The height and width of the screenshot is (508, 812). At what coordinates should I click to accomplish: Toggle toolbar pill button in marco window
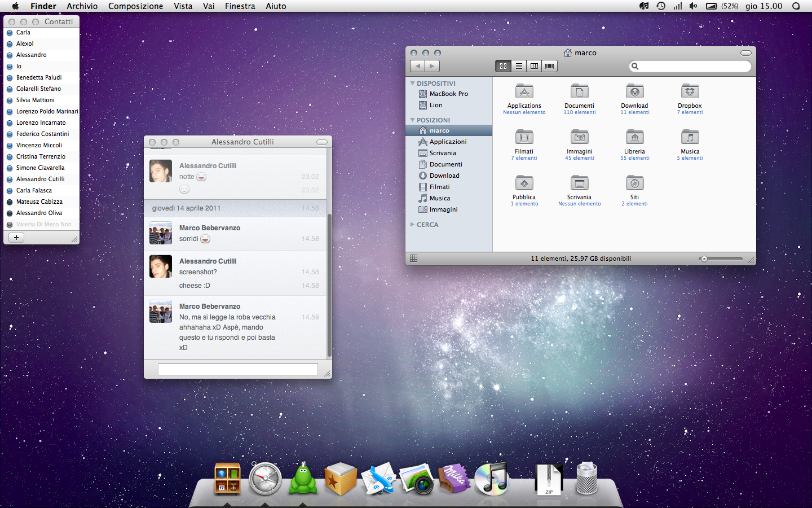tap(746, 53)
